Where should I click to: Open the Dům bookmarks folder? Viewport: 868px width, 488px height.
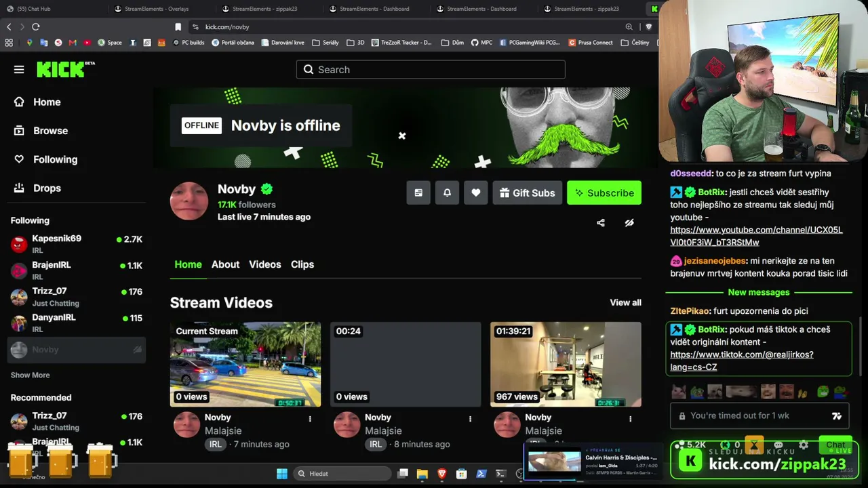click(452, 42)
